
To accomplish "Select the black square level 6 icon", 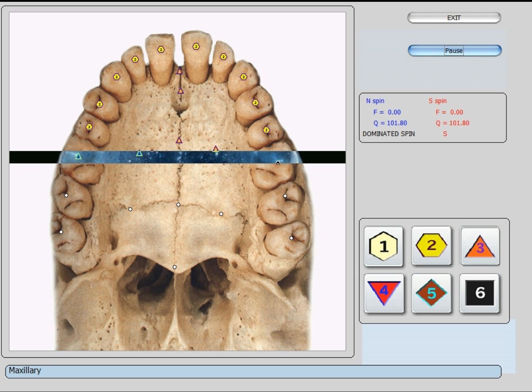I will coord(479,293).
